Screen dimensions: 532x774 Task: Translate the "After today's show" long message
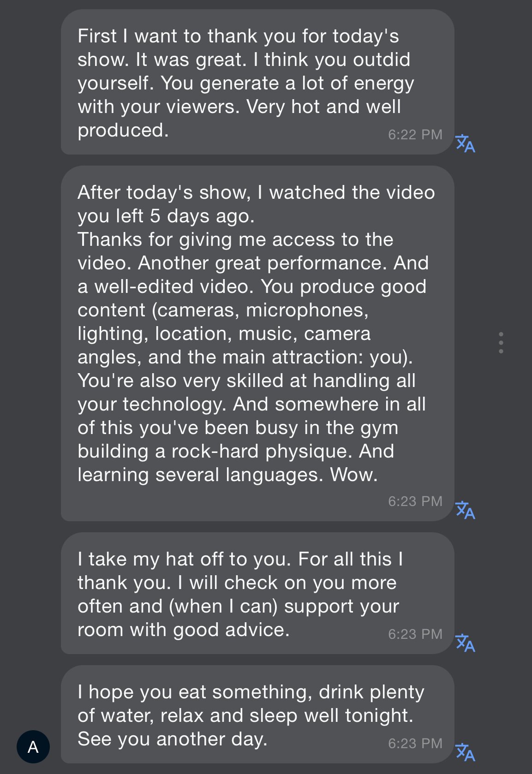point(465,511)
